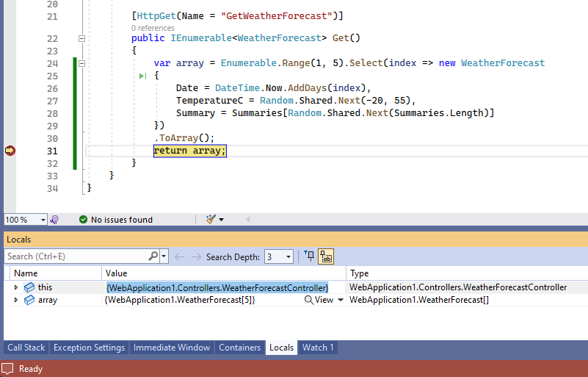Screen dimensions: 588x377
Task: Click the TemperatureC property on line 27
Action: click(x=209, y=101)
